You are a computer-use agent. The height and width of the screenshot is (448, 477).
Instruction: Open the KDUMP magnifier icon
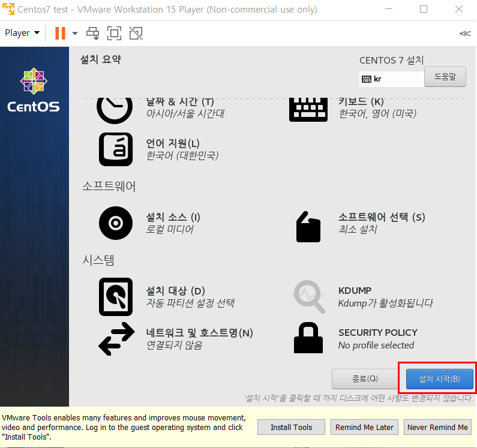308,296
